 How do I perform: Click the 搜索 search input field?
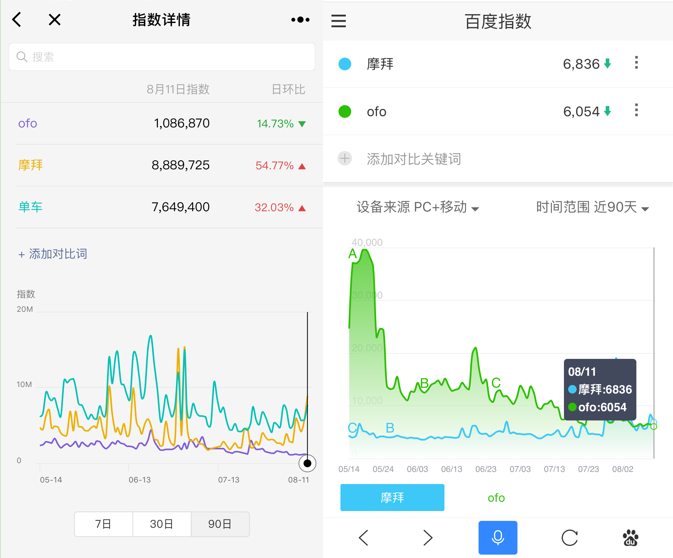162,57
